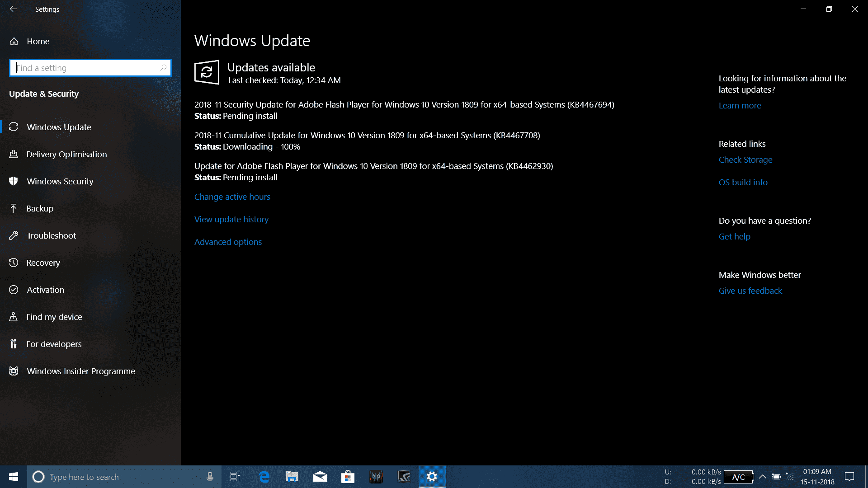Open View update history
This screenshot has width=868, height=488.
pos(231,220)
